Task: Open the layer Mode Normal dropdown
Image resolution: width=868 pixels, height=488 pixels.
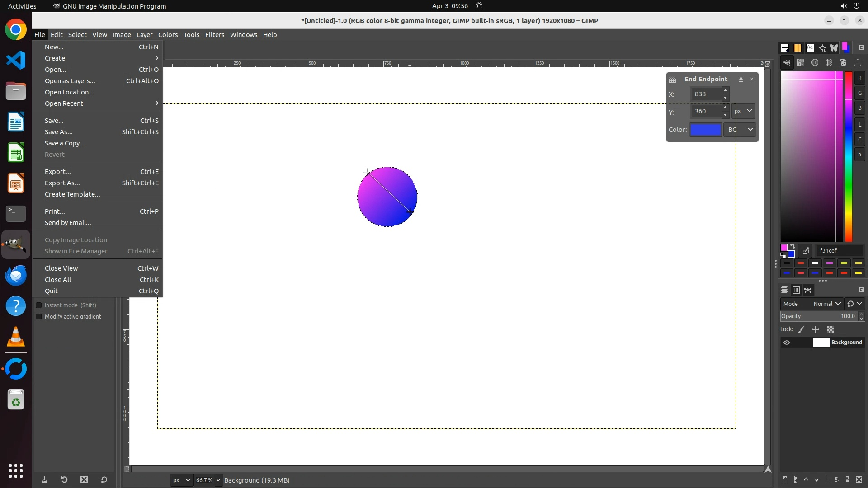Action: point(826,304)
